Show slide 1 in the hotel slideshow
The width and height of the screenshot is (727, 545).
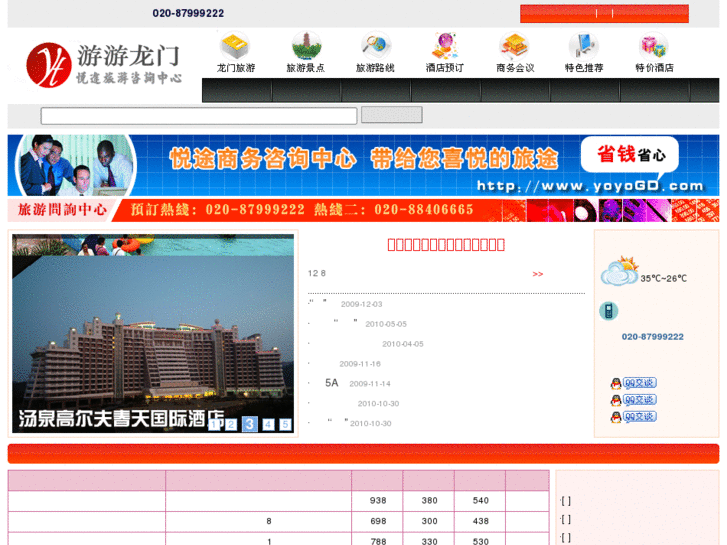[214, 424]
